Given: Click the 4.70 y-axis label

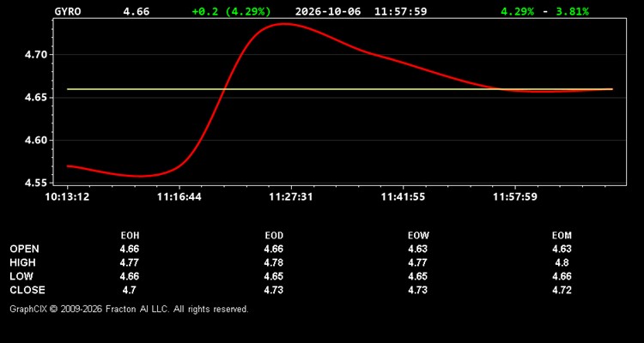Looking at the screenshot, I should 37,55.
